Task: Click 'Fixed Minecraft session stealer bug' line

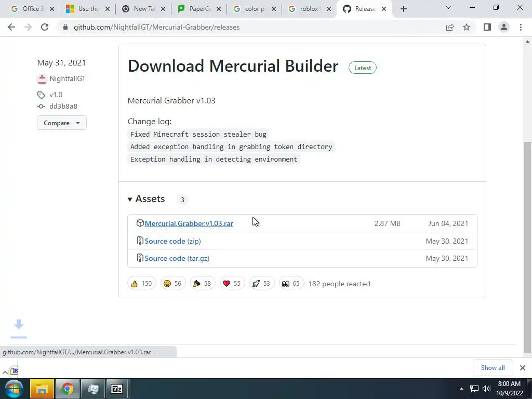Action: 198,135
